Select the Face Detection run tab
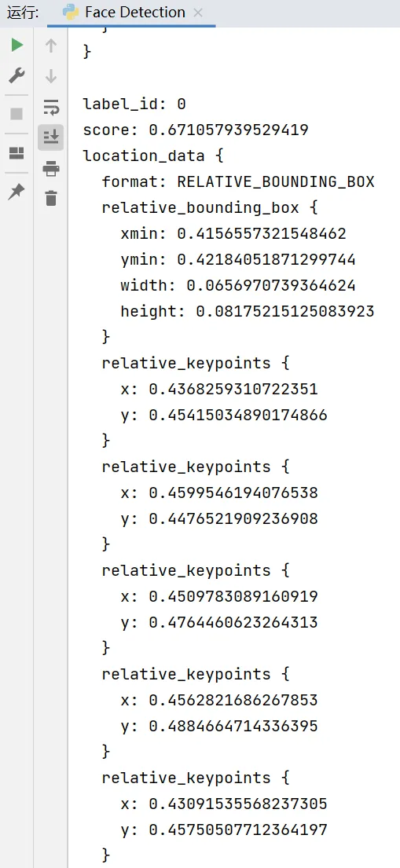The width and height of the screenshot is (400, 868). pos(132,13)
